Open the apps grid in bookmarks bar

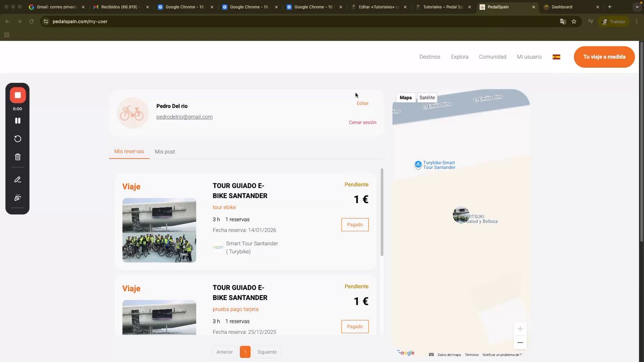7,35
